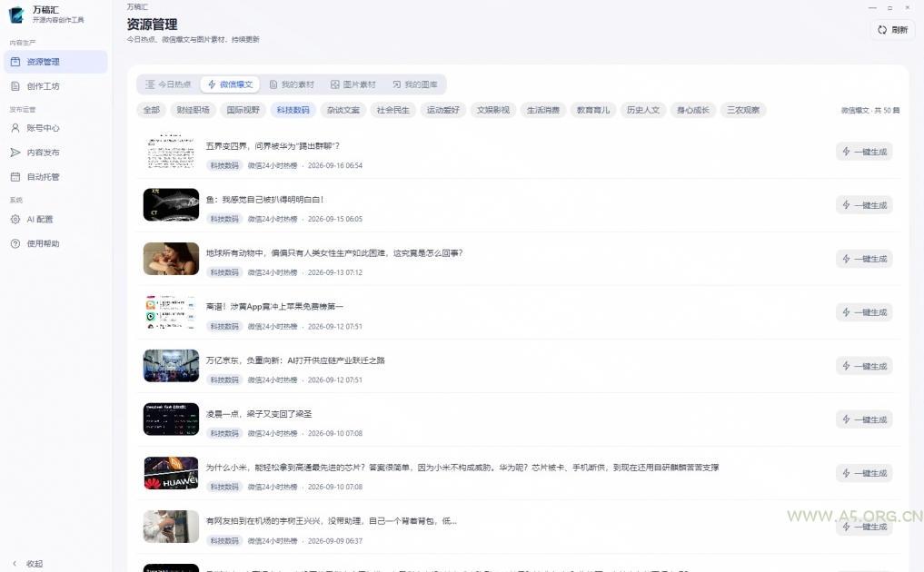Select the 国际视野 category filter

pyautogui.click(x=243, y=110)
